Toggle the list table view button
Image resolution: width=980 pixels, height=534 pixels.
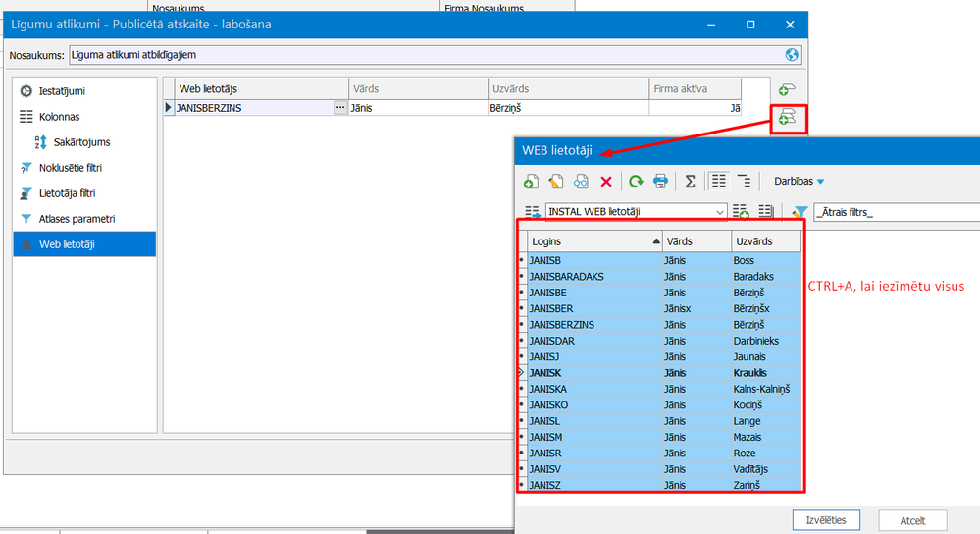[718, 181]
